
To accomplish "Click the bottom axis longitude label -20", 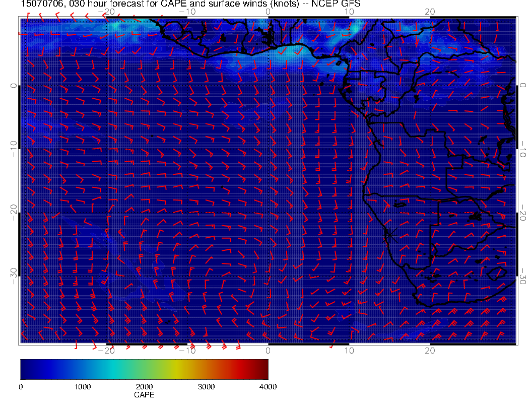I will tap(106, 351).
